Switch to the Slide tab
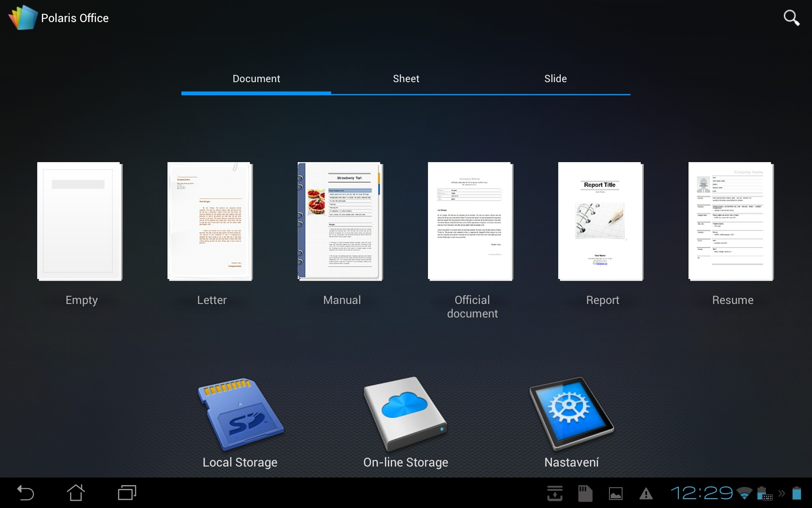The width and height of the screenshot is (812, 508). tap(555, 79)
